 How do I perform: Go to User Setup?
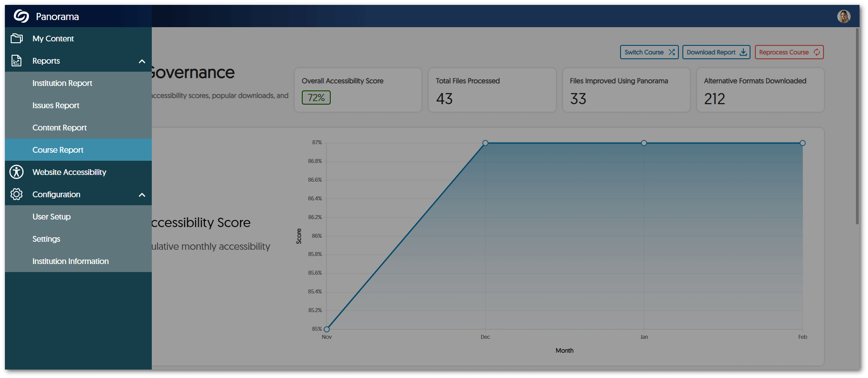coord(52,217)
